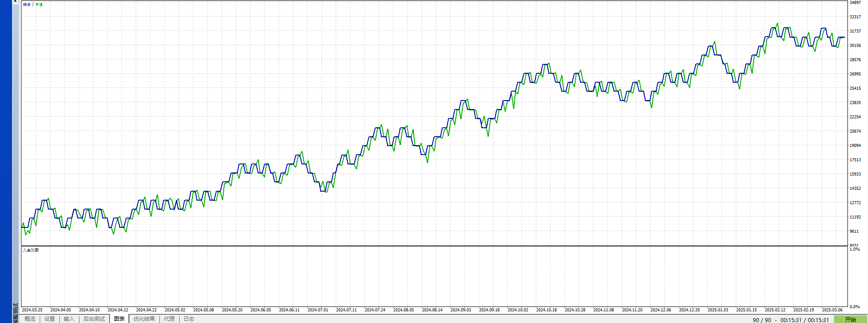Close the strategy tester panel
The image size is (868, 323).
coord(15,1)
